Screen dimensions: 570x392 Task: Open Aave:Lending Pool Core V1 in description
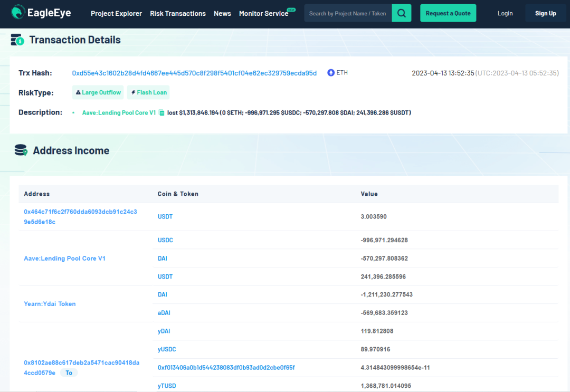pyautogui.click(x=119, y=113)
